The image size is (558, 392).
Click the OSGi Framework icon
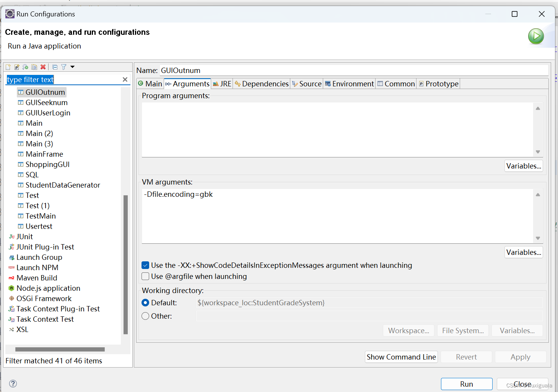pos(11,298)
